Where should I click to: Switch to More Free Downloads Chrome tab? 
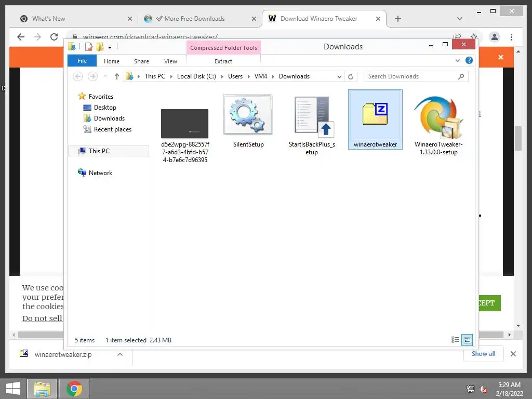[x=199, y=19]
